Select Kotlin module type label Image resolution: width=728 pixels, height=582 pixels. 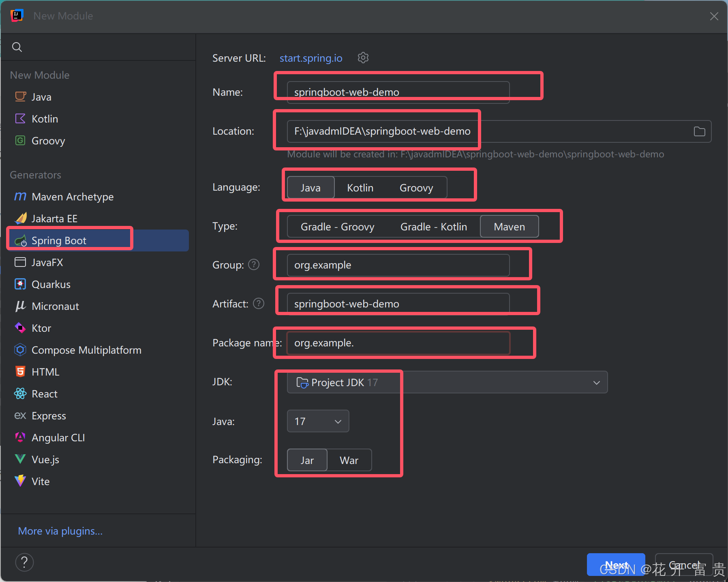(45, 118)
